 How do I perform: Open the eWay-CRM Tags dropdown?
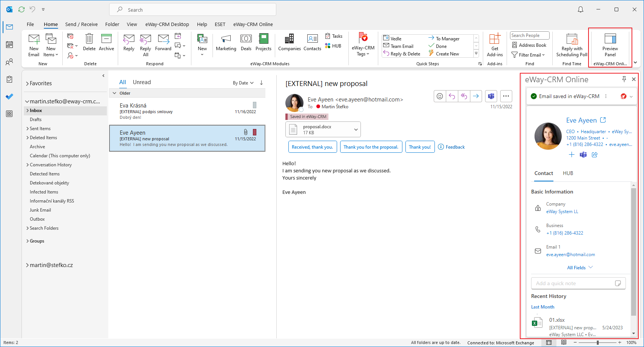pos(363,45)
